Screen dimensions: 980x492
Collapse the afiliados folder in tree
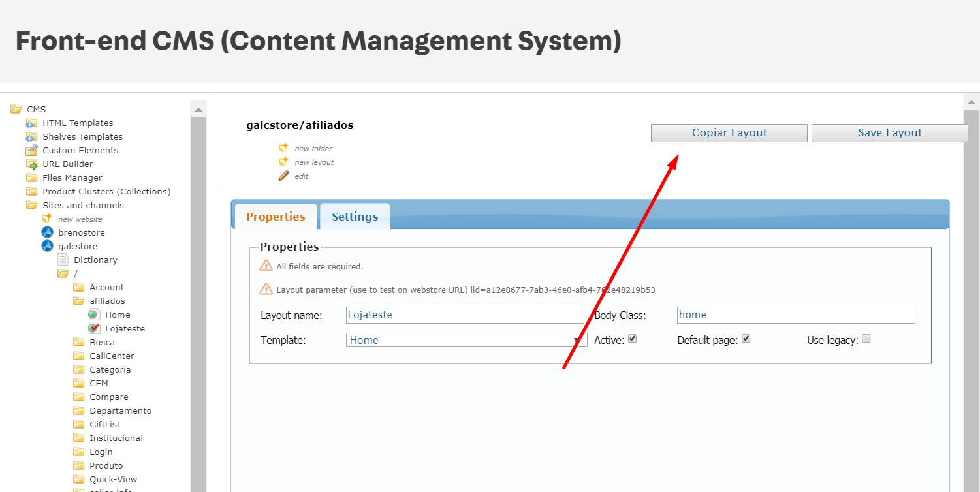(x=78, y=301)
